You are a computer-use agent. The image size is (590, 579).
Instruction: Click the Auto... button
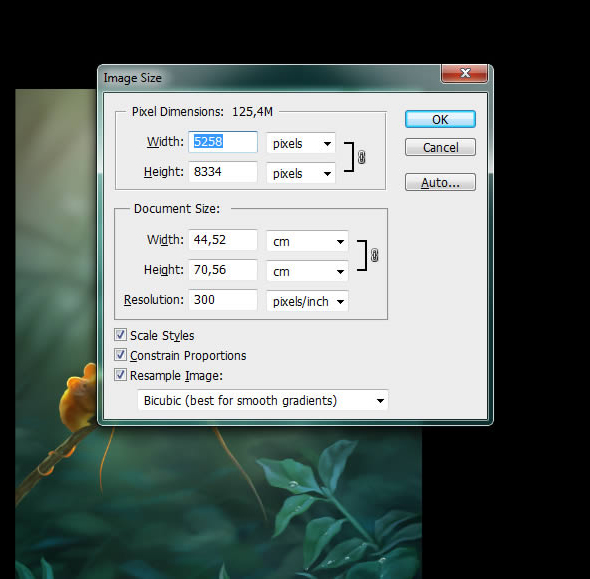440,182
